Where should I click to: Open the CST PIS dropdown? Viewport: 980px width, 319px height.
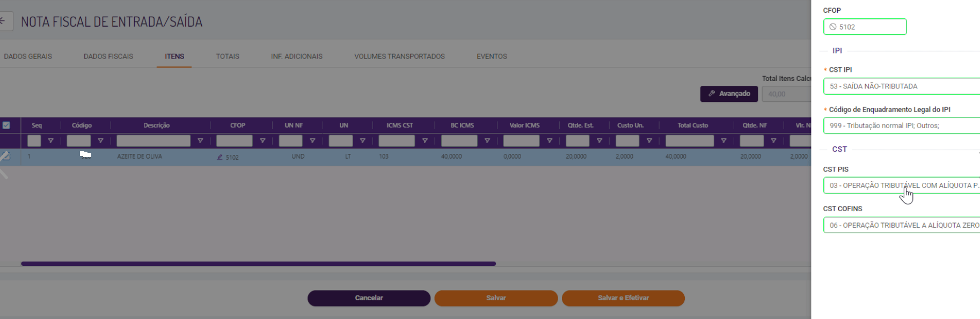click(x=902, y=186)
